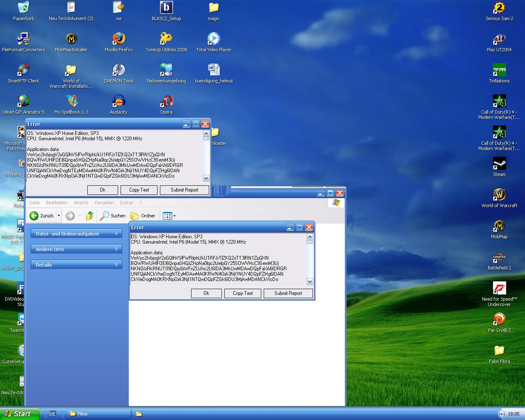
Task: Select the ise desktop icon
Action: click(119, 11)
